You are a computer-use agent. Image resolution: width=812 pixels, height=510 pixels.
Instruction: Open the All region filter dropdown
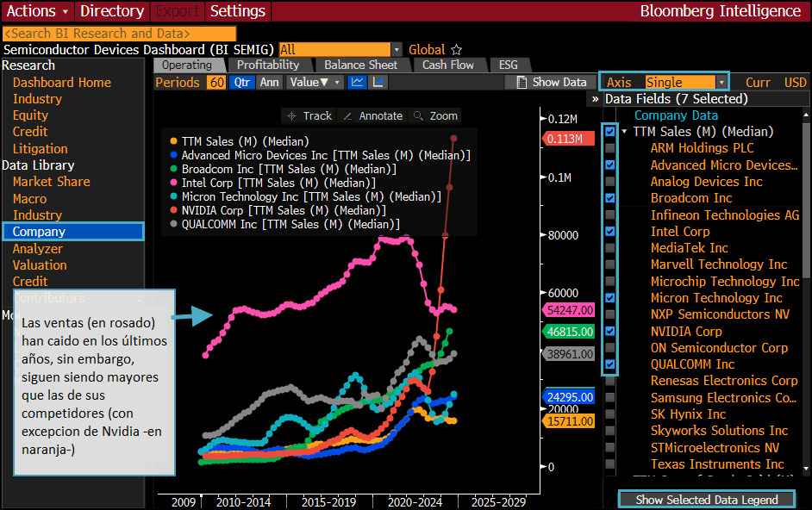[x=340, y=50]
